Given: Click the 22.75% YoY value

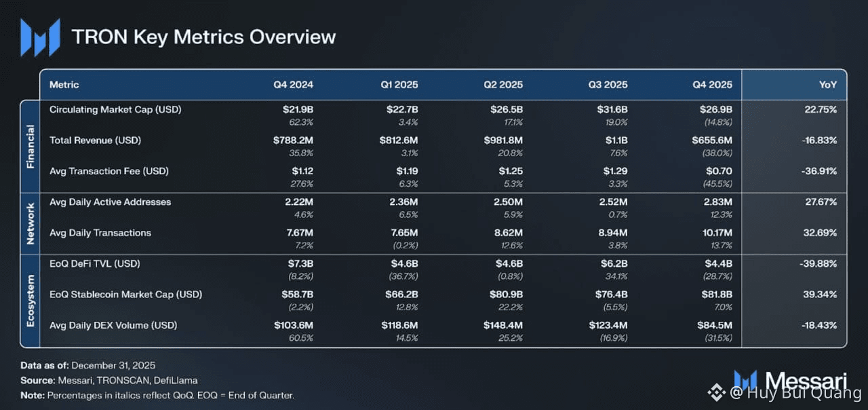Looking at the screenshot, I should [x=820, y=109].
